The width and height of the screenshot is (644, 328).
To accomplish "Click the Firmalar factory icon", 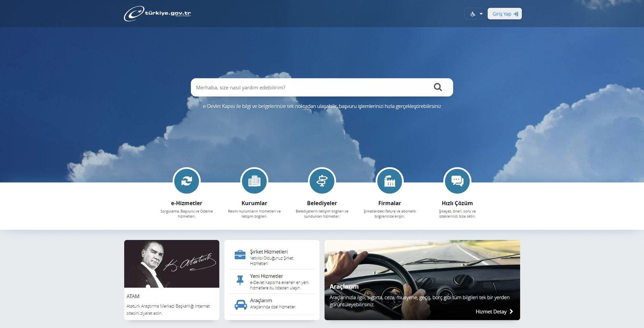I will point(389,181).
